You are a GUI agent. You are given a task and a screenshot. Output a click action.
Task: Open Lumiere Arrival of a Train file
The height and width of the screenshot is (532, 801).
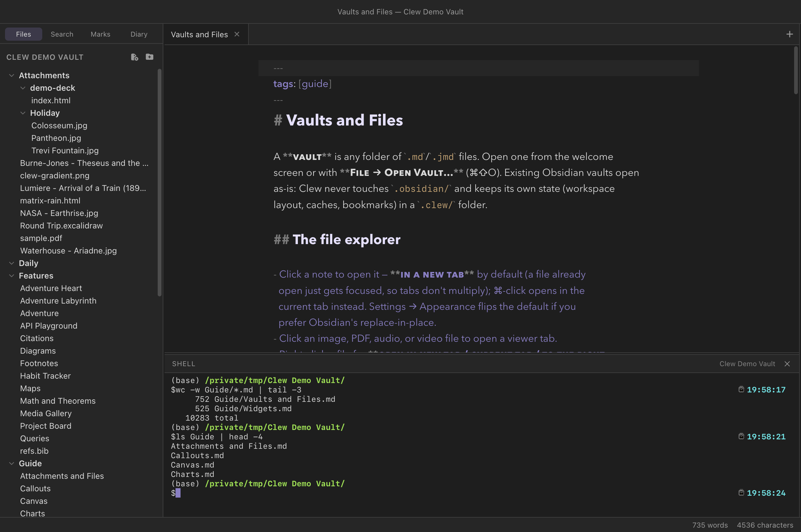click(83, 188)
